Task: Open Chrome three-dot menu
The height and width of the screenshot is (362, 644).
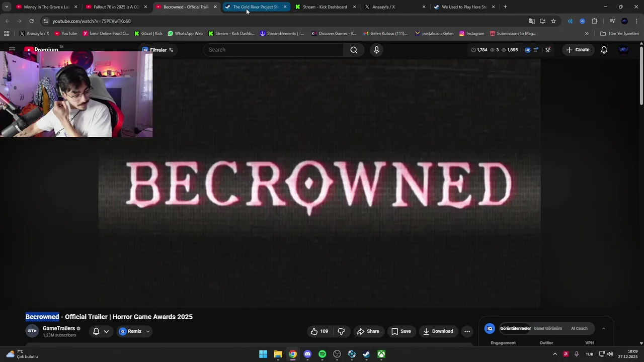Action: point(637,21)
